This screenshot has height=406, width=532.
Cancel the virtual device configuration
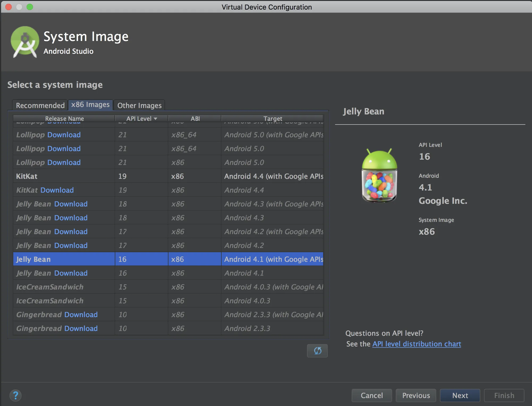coord(371,395)
